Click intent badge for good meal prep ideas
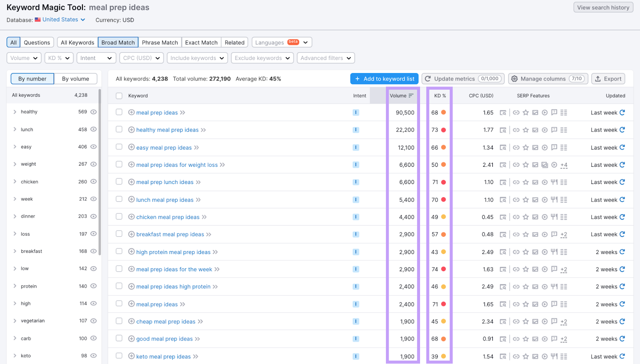Viewport: 640px width, 364px height. [356, 339]
